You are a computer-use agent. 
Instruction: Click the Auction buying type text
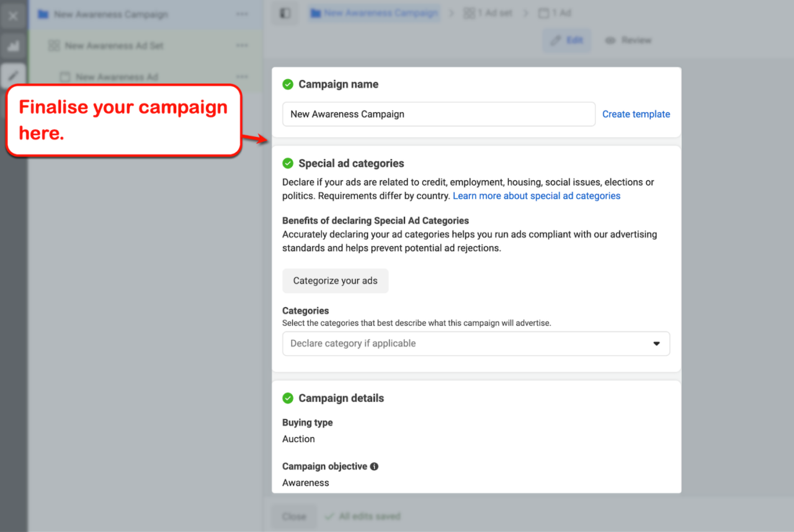(x=298, y=439)
